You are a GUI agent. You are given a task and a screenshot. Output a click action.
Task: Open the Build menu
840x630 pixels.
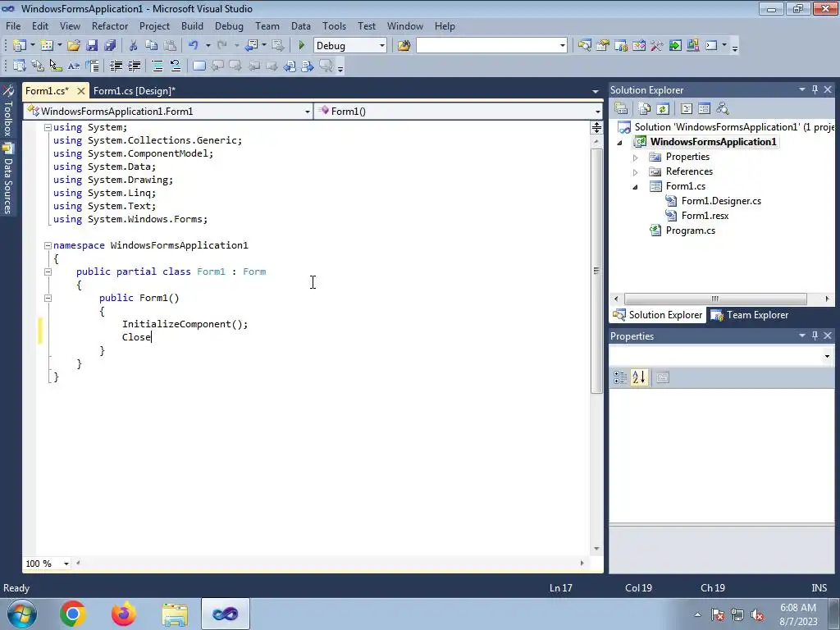click(x=192, y=25)
